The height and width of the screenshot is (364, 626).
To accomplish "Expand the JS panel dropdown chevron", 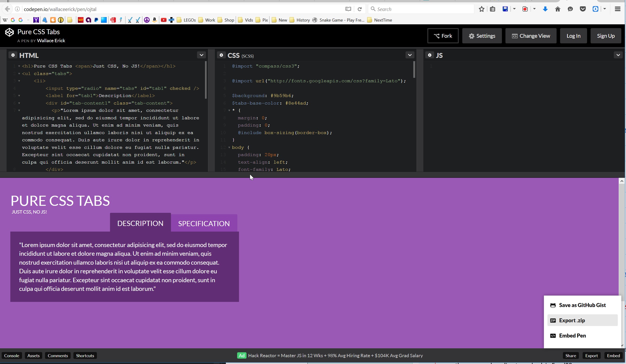I will pos(618,55).
